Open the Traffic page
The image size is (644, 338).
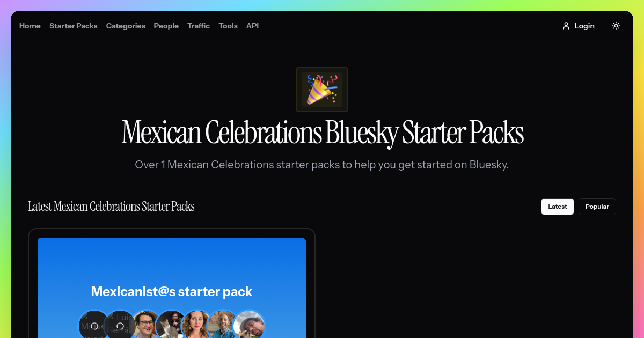point(199,26)
